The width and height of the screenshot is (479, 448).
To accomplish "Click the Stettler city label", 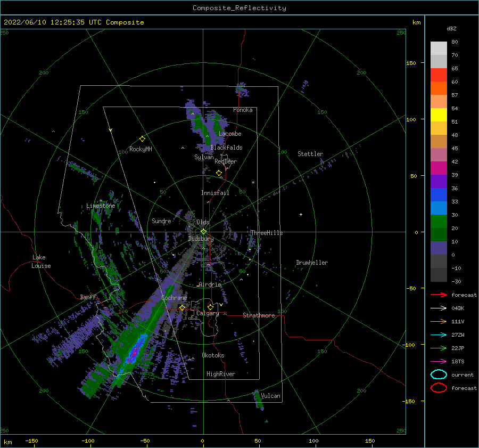I will (310, 154).
